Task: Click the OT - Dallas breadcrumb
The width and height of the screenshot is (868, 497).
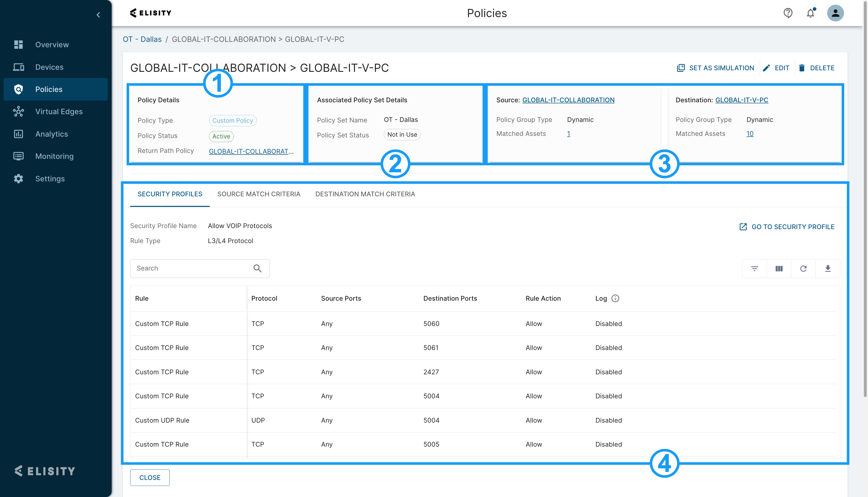Action: tap(142, 39)
